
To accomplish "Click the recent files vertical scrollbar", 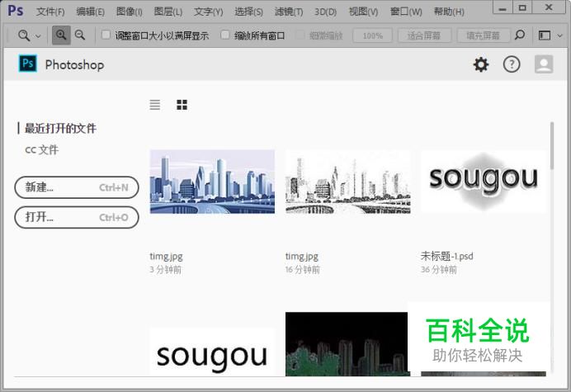I will [x=552, y=146].
